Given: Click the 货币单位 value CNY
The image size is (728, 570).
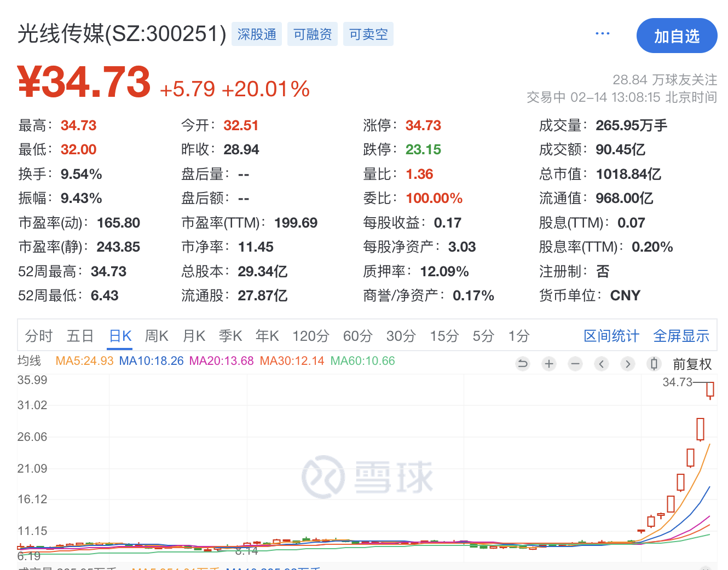Looking at the screenshot, I should [x=625, y=295].
